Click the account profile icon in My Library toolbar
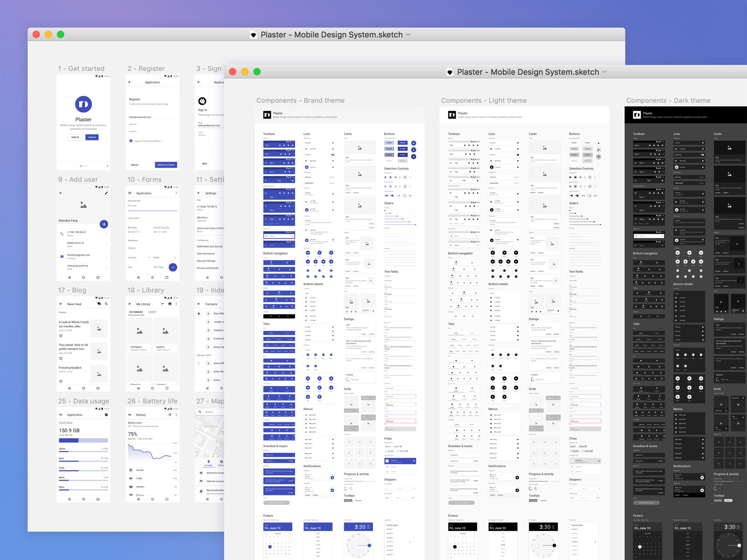The width and height of the screenshot is (747, 560). tap(170, 304)
